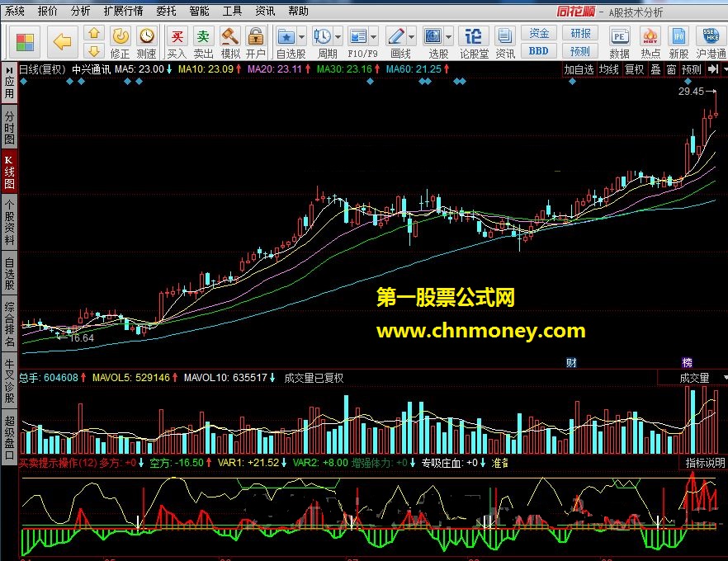
Task: Click the up arrow page button
Action: coord(94,33)
